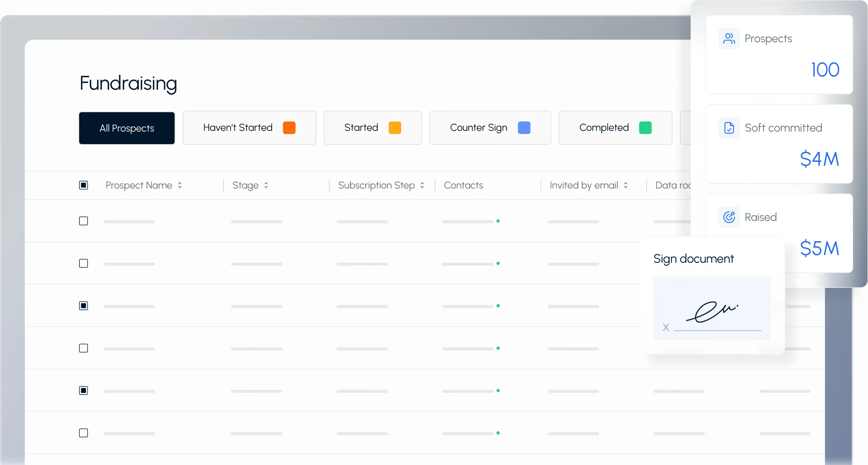Click the green Completed status square

click(645, 128)
